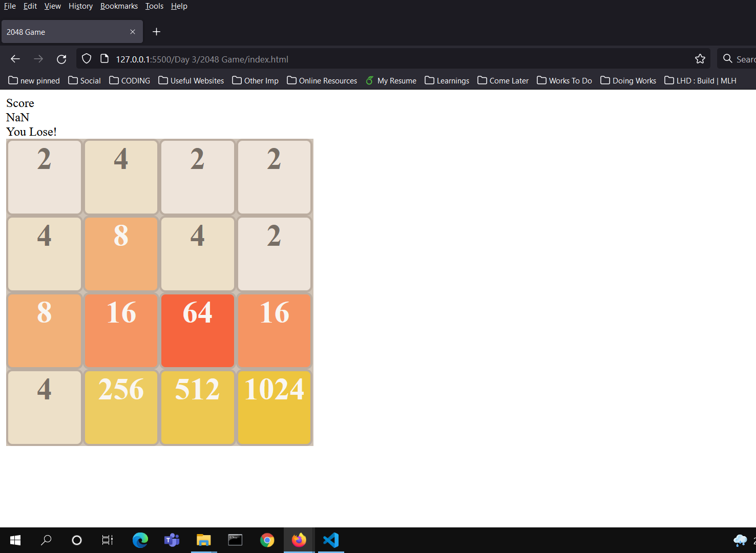Click the Windows Start button
This screenshot has width=756, height=553.
15,540
